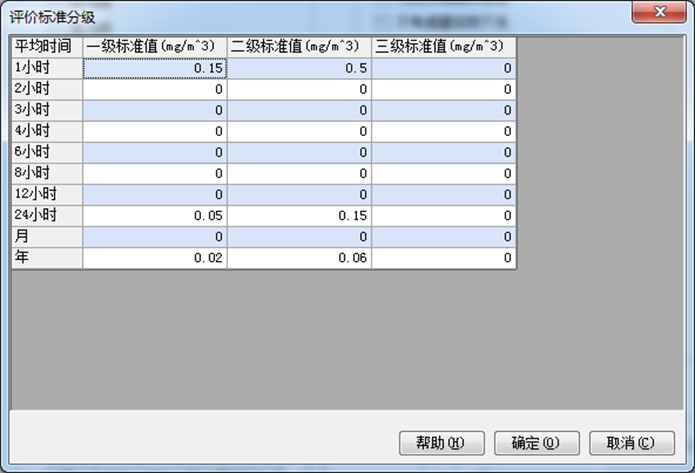Select the 8小时 row header
Screen dimensions: 695x473
tap(46, 173)
